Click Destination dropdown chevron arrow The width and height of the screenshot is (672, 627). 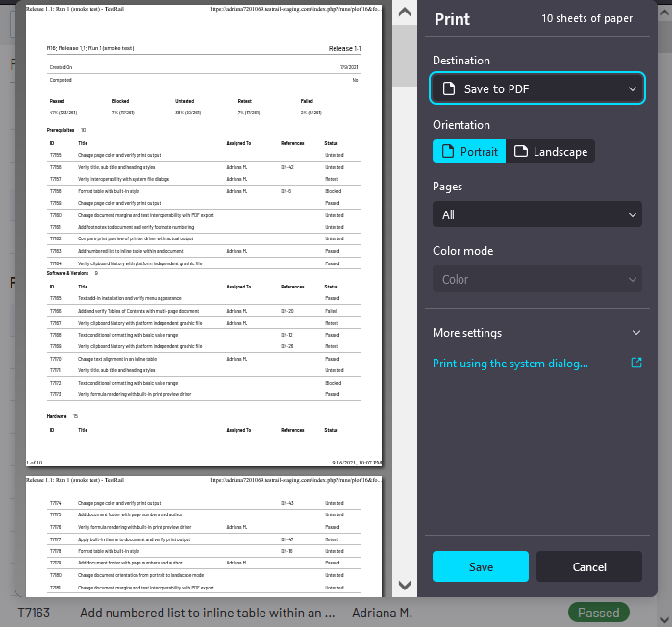click(632, 89)
